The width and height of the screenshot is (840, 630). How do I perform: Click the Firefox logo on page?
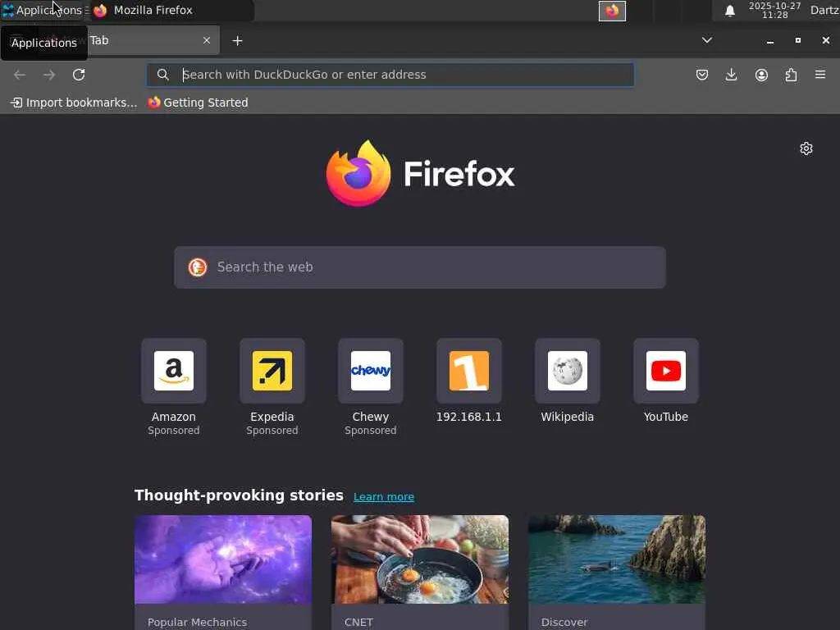tap(421, 174)
